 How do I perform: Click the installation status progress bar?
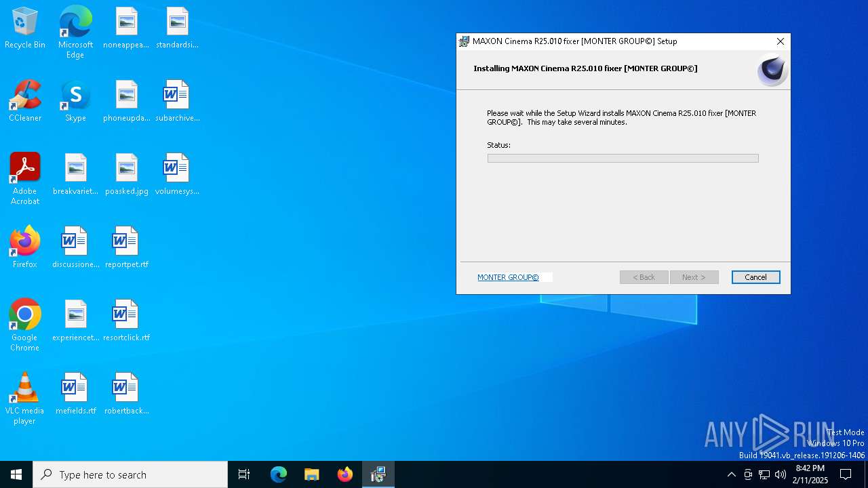[x=623, y=158]
